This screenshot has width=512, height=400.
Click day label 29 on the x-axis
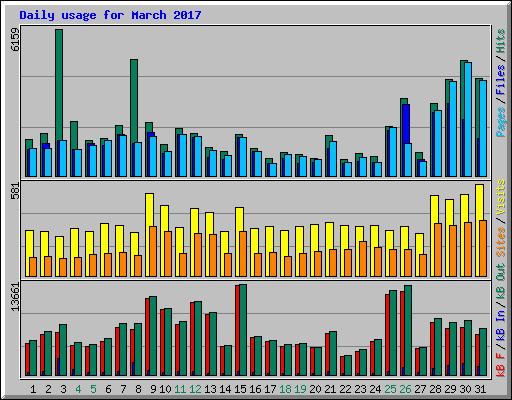[450, 389]
